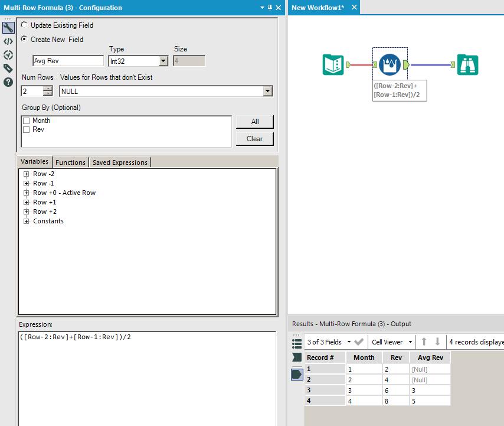Image resolution: width=504 pixels, height=426 pixels.
Task: Select the input anchor results icon
Action: (297, 357)
